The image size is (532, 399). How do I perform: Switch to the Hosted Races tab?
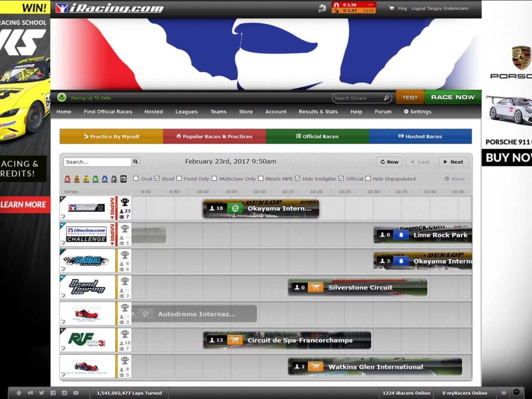[420, 137]
